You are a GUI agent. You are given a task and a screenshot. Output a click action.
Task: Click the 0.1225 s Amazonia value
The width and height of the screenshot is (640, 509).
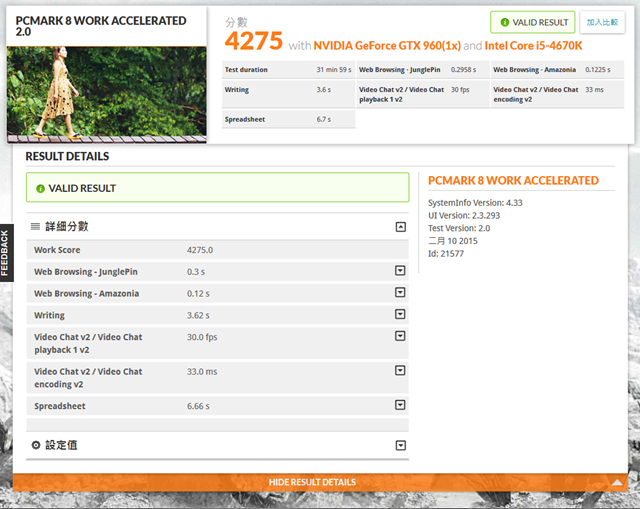pyautogui.click(x=598, y=70)
